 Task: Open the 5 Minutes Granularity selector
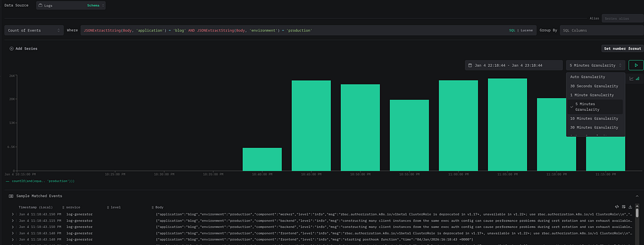(596, 66)
